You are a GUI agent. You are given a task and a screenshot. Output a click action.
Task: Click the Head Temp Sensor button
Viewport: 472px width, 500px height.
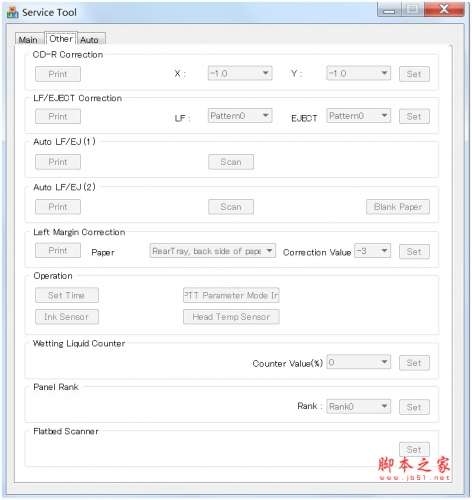(x=231, y=317)
